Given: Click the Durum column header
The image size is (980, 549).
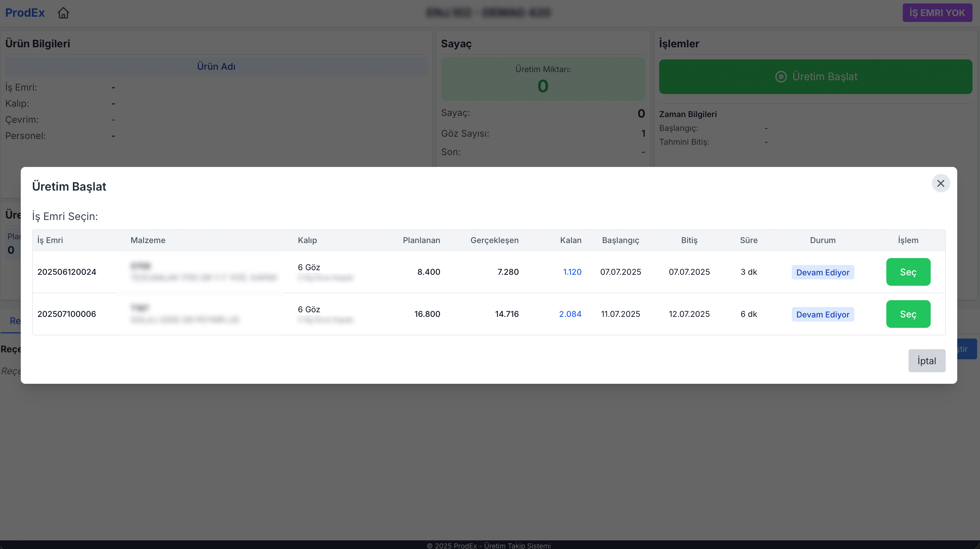Looking at the screenshot, I should point(823,240).
